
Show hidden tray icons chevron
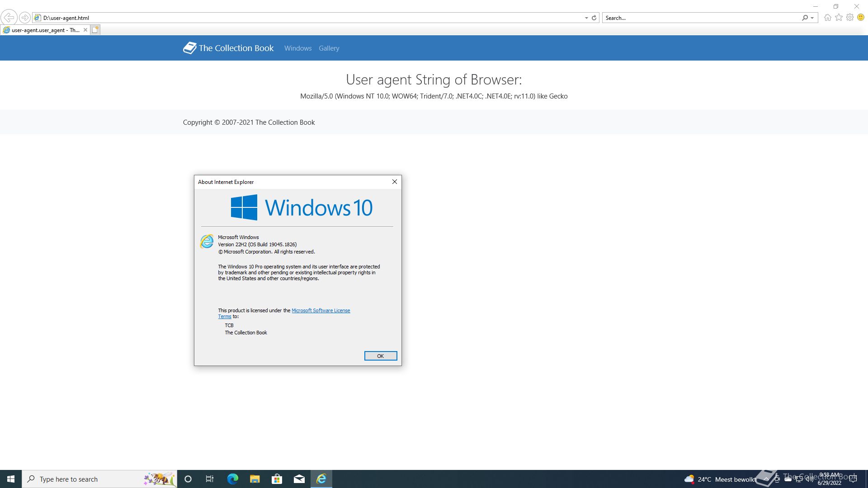pos(766,479)
